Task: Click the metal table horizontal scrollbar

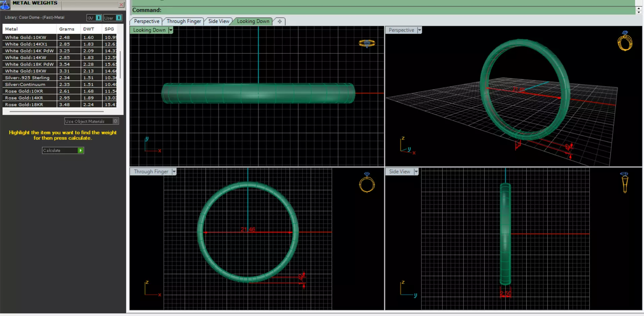Action: [x=56, y=111]
